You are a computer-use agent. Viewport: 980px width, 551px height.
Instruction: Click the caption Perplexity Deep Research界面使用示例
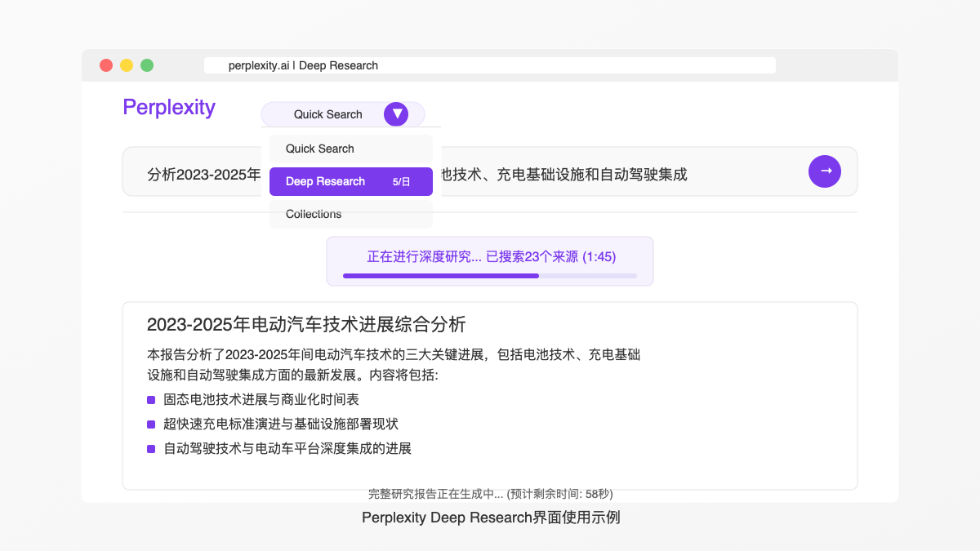coord(491,518)
